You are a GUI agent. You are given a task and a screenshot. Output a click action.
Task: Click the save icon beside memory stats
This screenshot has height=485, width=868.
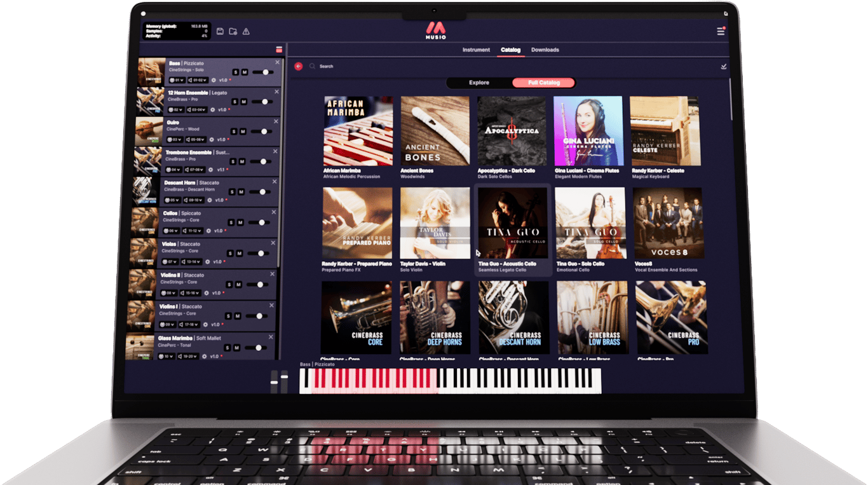(220, 31)
